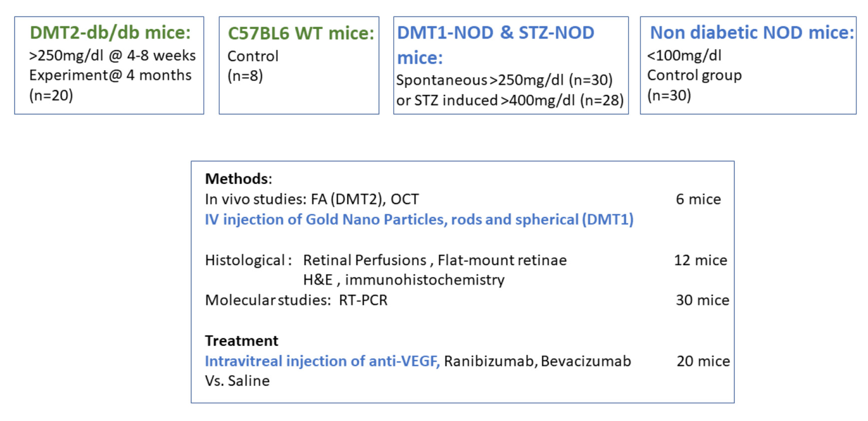Screen dimensions: 868x421
Task: Click the C57BL6 WT mice heading
Action: [x=301, y=33]
